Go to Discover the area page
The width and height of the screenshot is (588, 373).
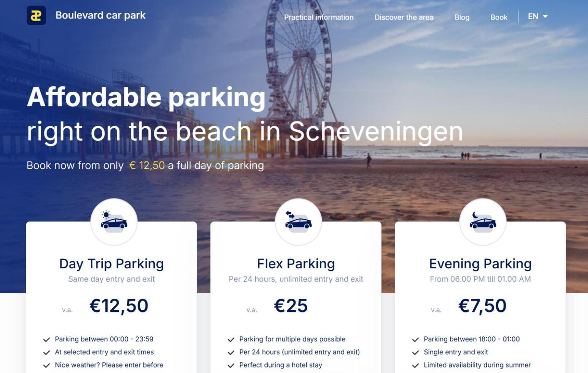click(x=404, y=17)
